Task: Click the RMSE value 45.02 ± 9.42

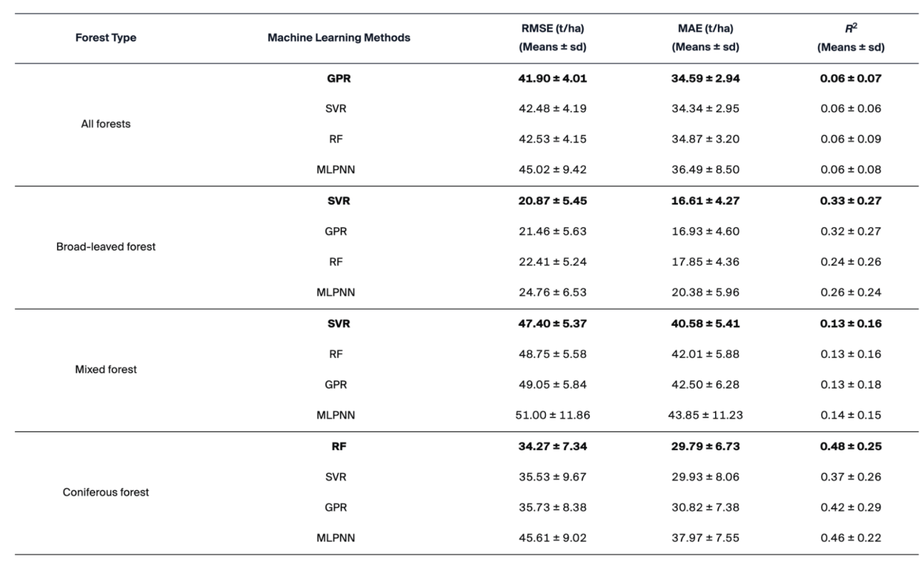Action: [552, 170]
